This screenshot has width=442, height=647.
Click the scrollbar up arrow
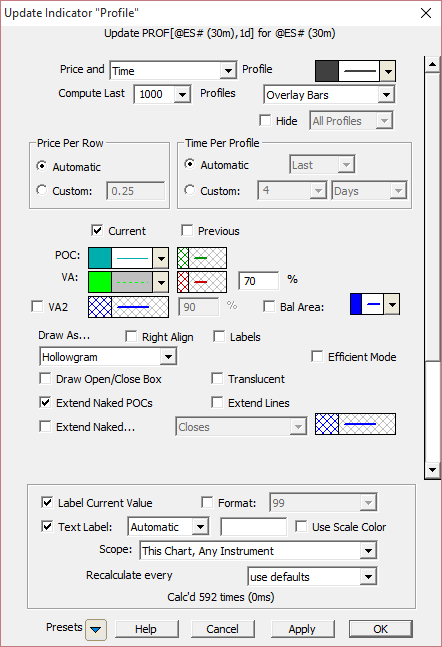432,64
